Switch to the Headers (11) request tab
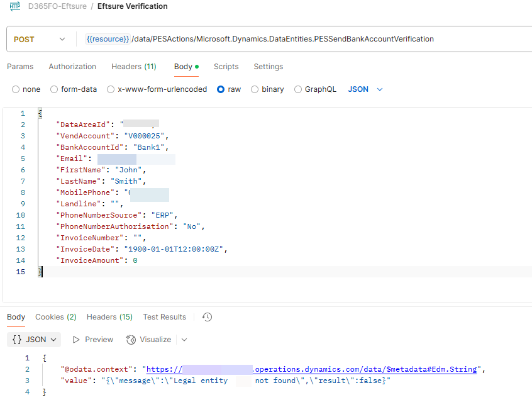Viewport: 532px width, 417px height. pyautogui.click(x=134, y=67)
